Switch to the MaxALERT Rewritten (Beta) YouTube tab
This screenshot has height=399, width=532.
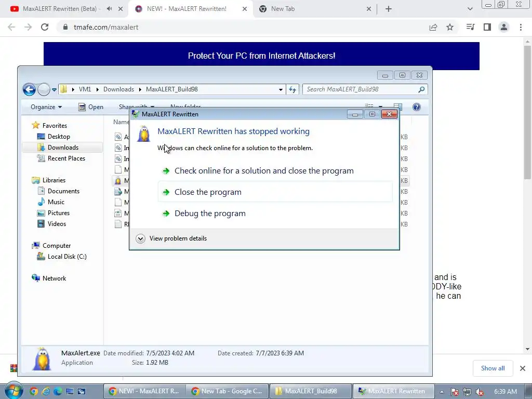click(59, 9)
